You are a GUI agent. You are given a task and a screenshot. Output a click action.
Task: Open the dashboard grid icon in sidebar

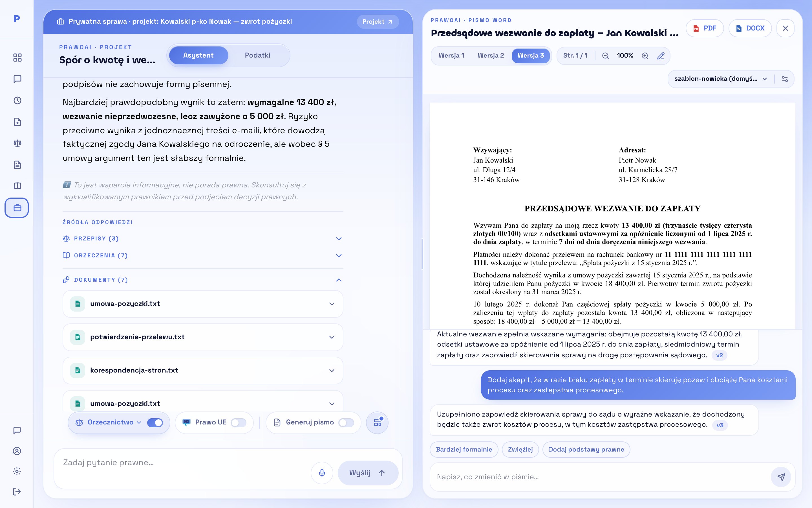coord(17,58)
